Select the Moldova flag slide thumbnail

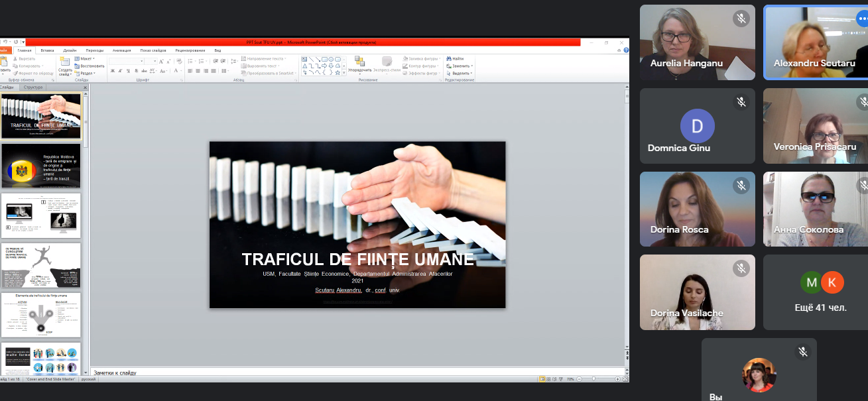[x=41, y=166]
